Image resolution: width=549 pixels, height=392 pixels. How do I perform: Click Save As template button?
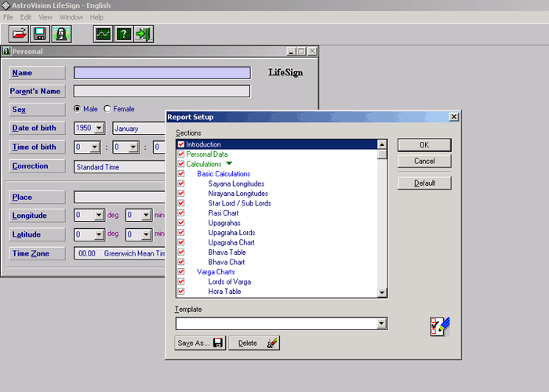point(200,343)
